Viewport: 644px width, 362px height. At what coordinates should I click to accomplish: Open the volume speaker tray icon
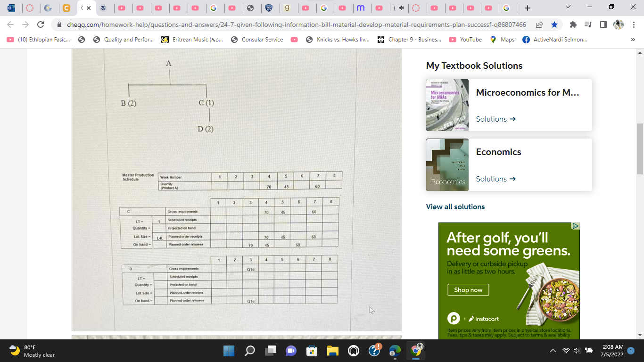576,351
